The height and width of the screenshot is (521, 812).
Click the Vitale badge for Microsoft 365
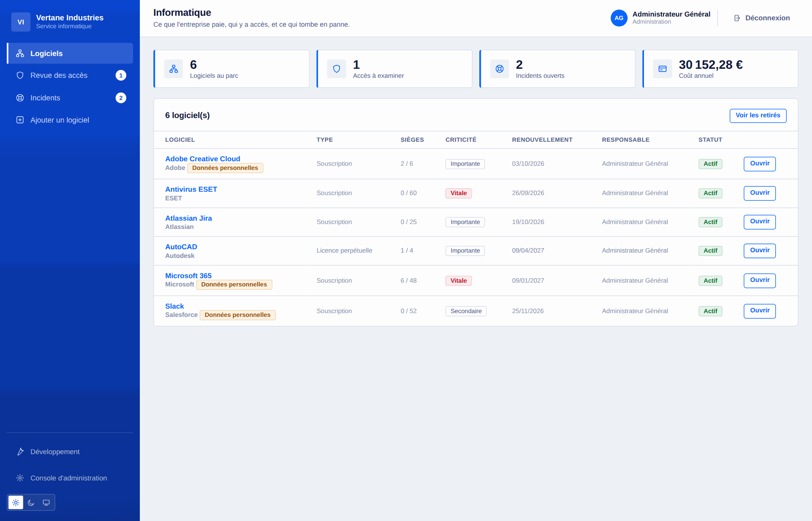pyautogui.click(x=459, y=281)
